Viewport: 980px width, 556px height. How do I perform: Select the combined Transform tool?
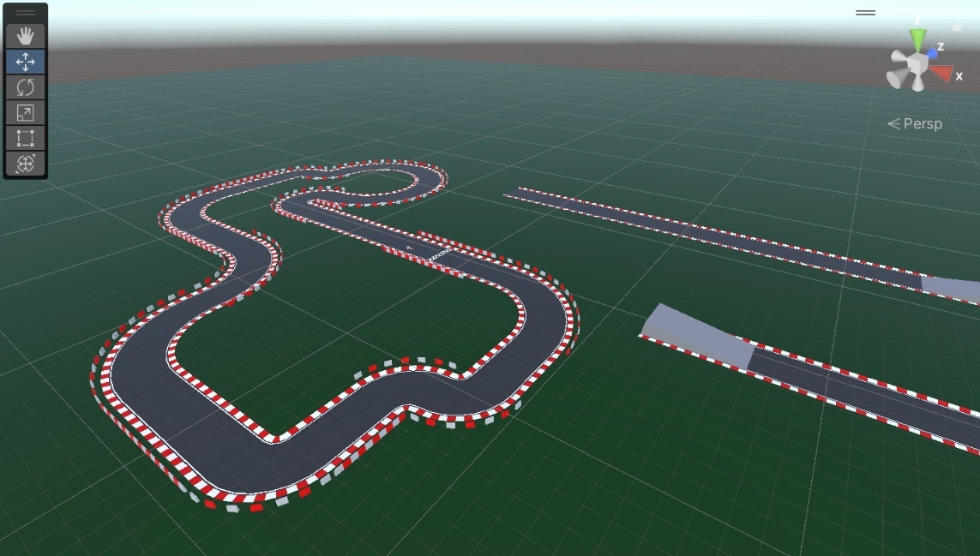click(x=26, y=164)
